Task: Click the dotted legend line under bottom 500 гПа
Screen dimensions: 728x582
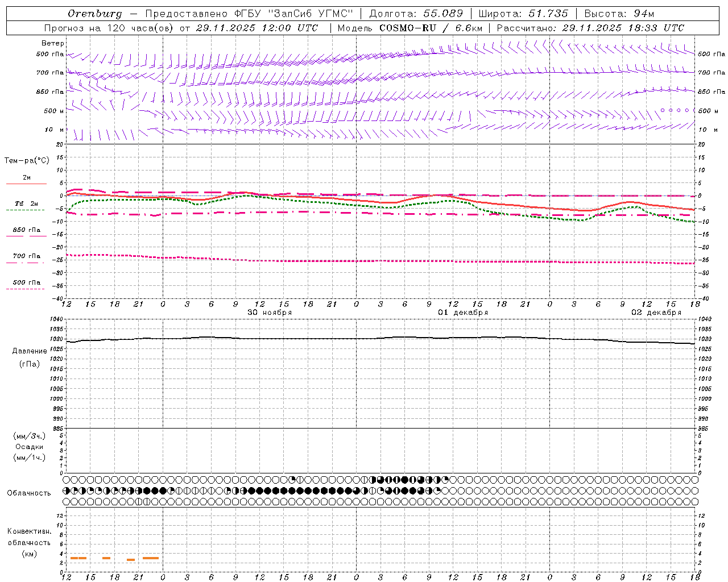Action: pyautogui.click(x=25, y=289)
